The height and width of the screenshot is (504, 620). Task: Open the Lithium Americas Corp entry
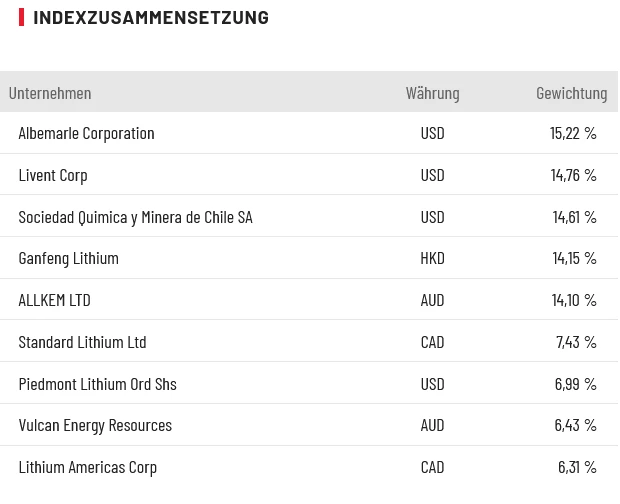pyautogui.click(x=87, y=467)
